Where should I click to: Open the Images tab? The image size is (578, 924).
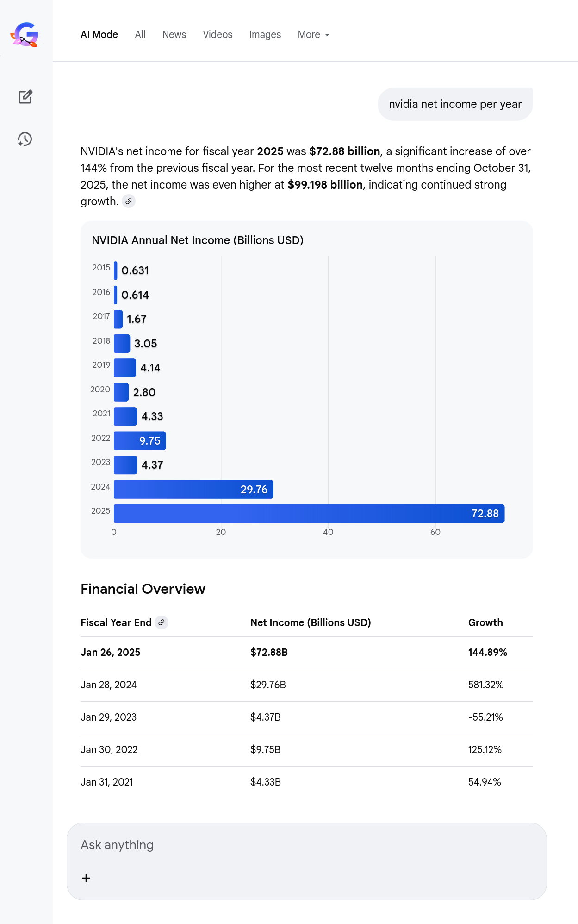[265, 35]
